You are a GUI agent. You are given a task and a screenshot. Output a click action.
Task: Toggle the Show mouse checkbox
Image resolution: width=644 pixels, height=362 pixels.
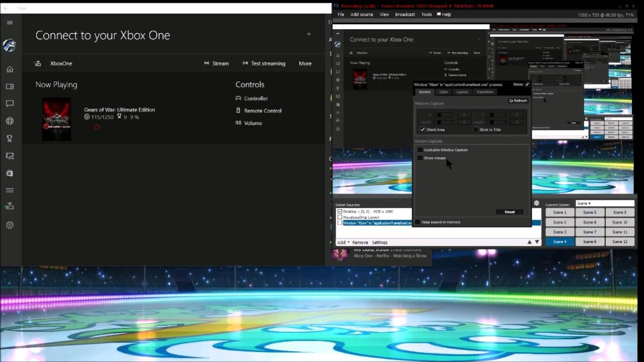point(420,158)
